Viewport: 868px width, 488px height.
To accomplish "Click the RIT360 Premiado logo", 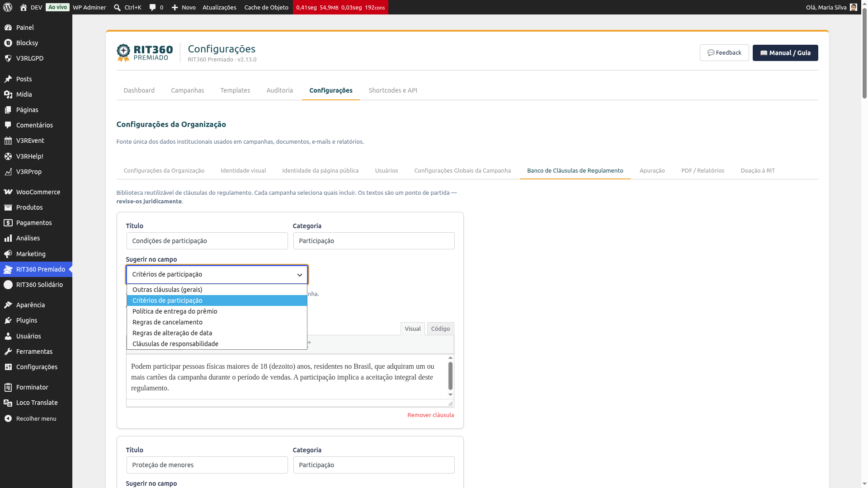I will click(x=145, y=53).
